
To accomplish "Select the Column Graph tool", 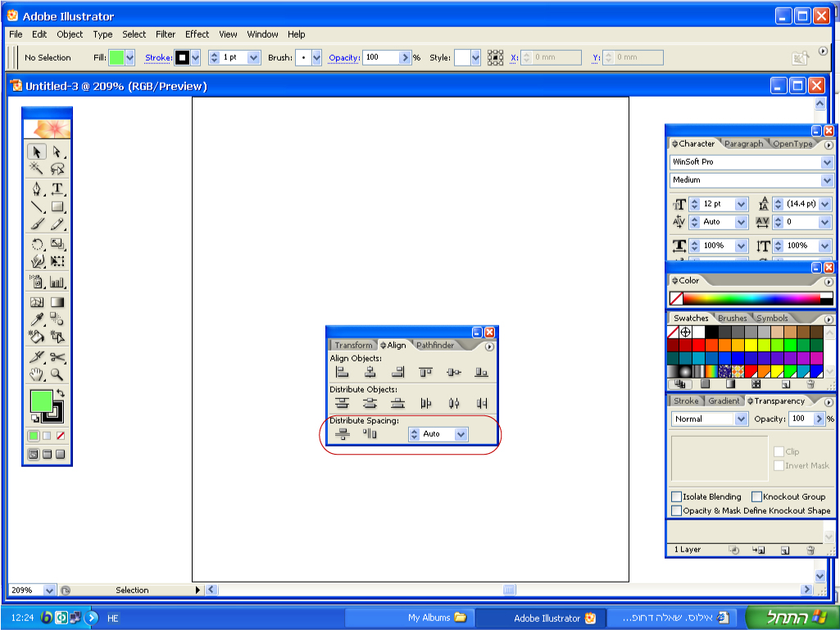I will click(57, 282).
